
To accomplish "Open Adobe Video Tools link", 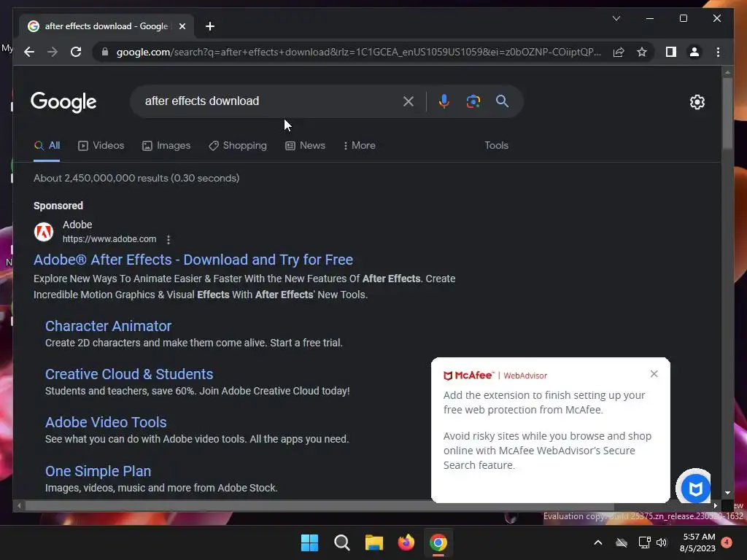I will pos(106,422).
